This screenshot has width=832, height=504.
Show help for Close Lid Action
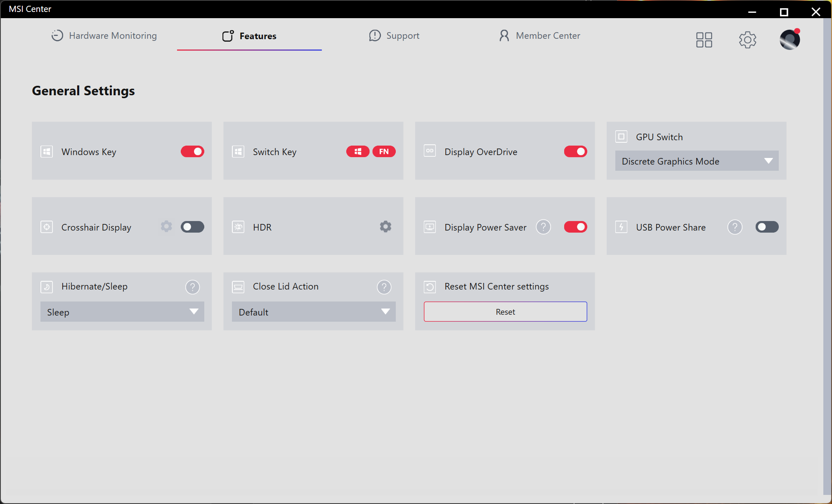point(384,287)
